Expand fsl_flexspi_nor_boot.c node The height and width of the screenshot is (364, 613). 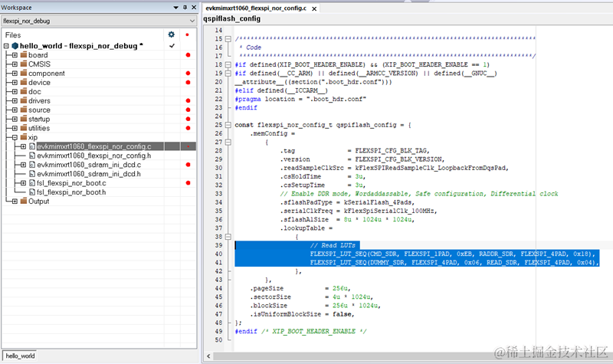(23, 183)
